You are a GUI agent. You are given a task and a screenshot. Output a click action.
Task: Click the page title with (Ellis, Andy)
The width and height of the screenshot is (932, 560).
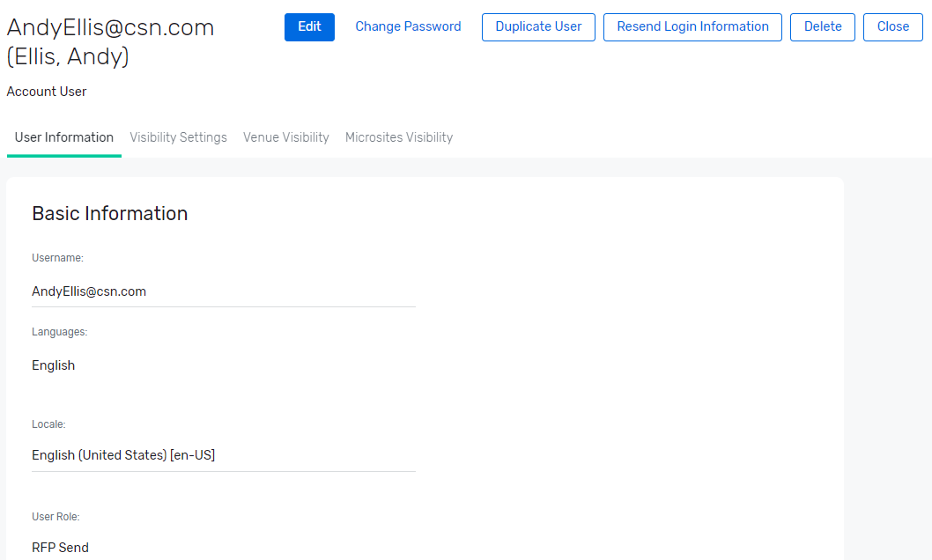pyautogui.click(x=68, y=57)
